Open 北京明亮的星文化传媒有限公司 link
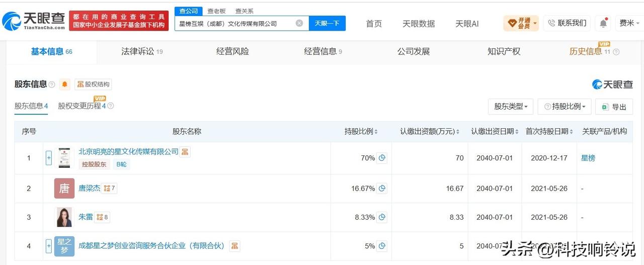Image resolution: width=644 pixels, height=265 pixels. pos(128,151)
